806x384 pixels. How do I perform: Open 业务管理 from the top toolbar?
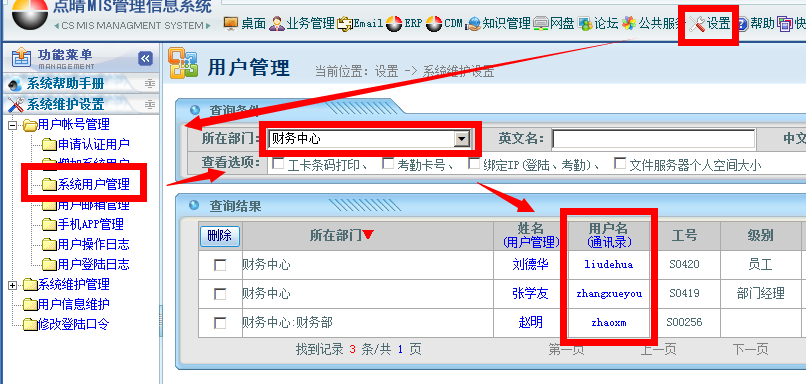[277, 23]
